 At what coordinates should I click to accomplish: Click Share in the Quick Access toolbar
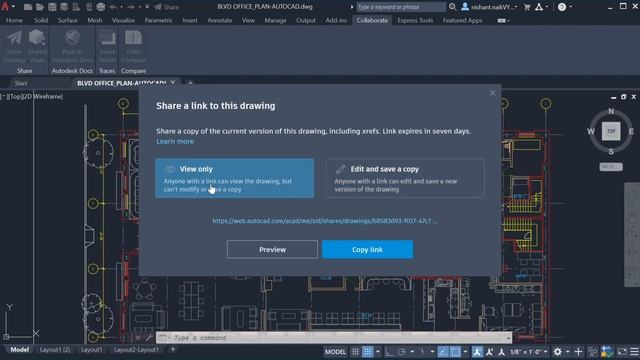pos(166,7)
